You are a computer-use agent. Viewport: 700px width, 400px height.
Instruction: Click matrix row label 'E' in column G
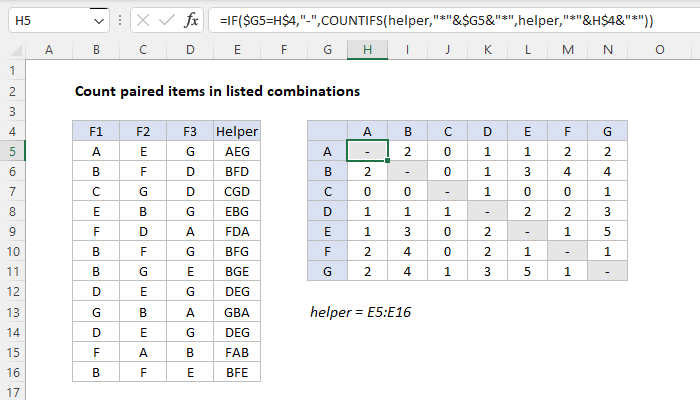[327, 232]
